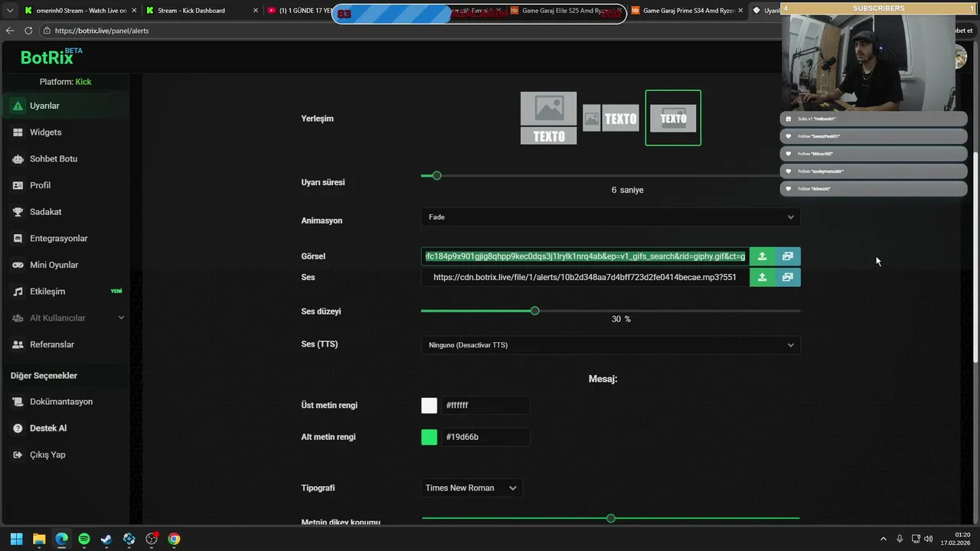This screenshot has height=551, width=980.
Task: Open File Explorer from taskbar
Action: pyautogui.click(x=39, y=539)
